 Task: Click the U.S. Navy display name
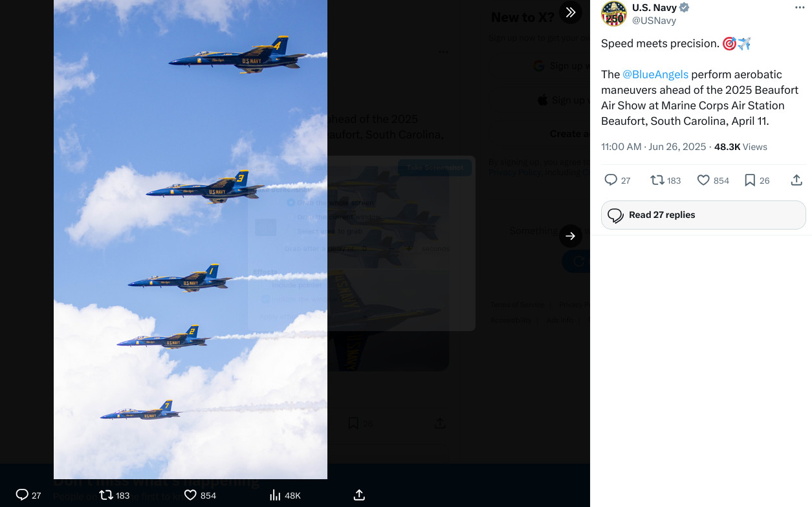tap(654, 8)
